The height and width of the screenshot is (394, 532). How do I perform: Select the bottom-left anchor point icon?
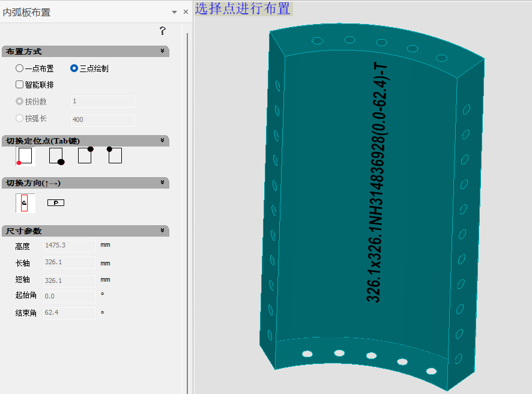25,156
